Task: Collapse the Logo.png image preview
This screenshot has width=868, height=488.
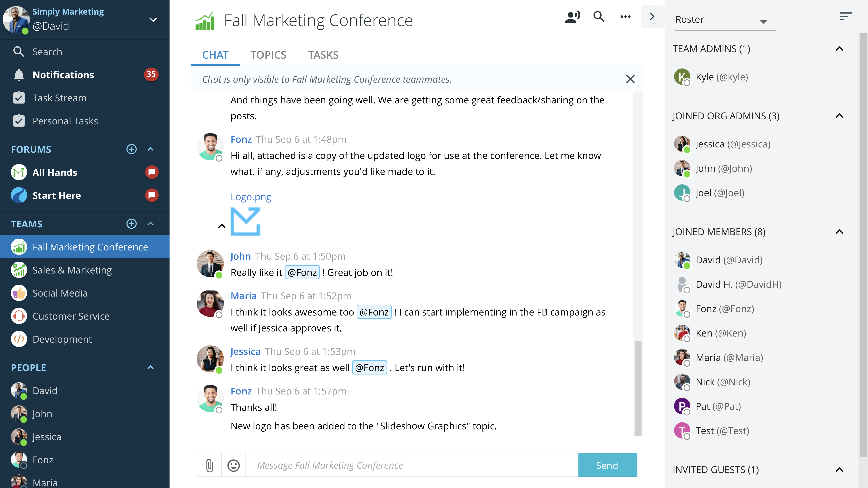Action: 221,226
